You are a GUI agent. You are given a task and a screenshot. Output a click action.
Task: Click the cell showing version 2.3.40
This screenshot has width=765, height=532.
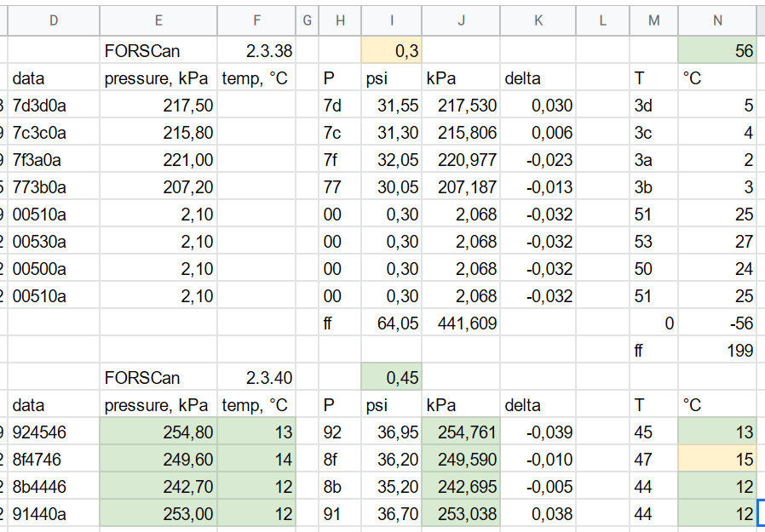click(x=258, y=377)
